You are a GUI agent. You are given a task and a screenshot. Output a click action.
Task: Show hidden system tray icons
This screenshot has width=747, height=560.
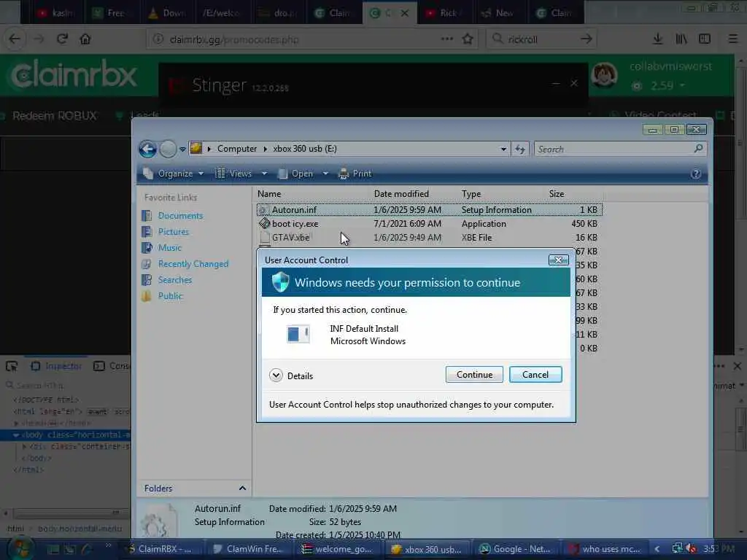point(657,549)
